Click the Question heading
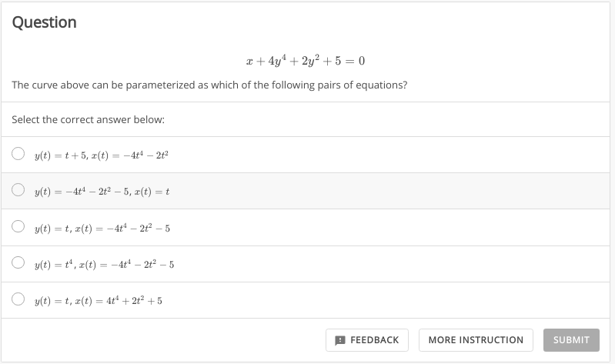Viewport: 615px width, 364px height. (x=44, y=22)
